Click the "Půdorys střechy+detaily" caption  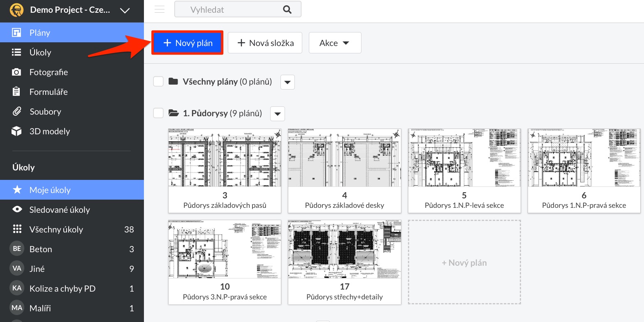[345, 297]
